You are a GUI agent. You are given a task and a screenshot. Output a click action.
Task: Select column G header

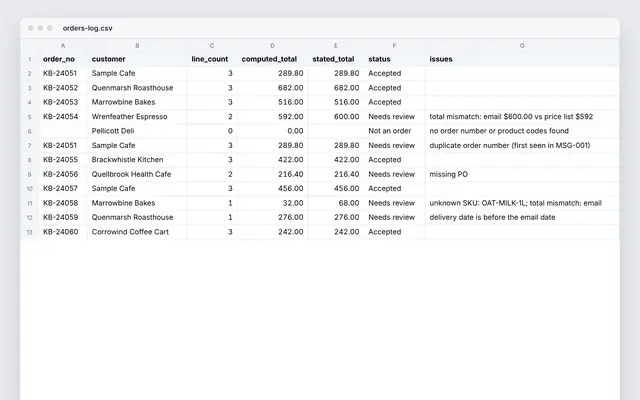[x=522, y=46]
